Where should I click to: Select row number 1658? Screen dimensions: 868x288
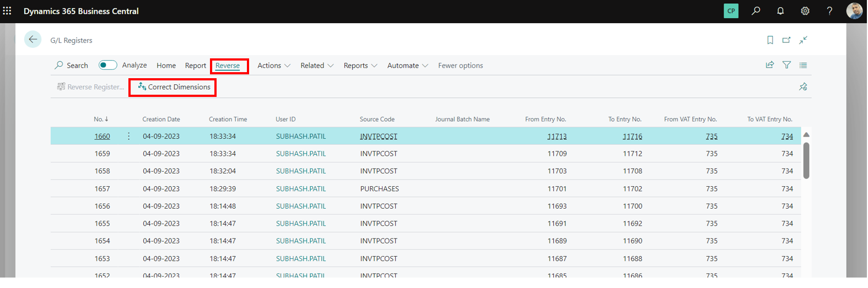click(x=102, y=171)
